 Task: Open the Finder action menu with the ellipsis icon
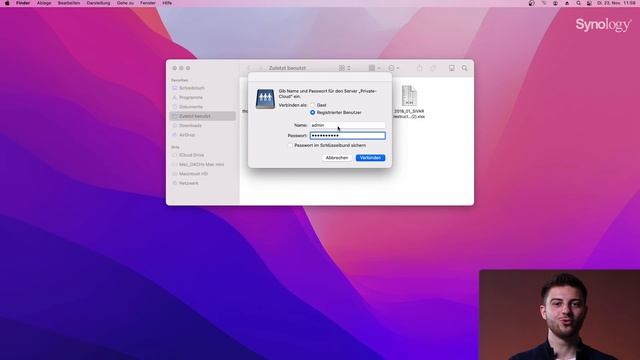coord(393,68)
